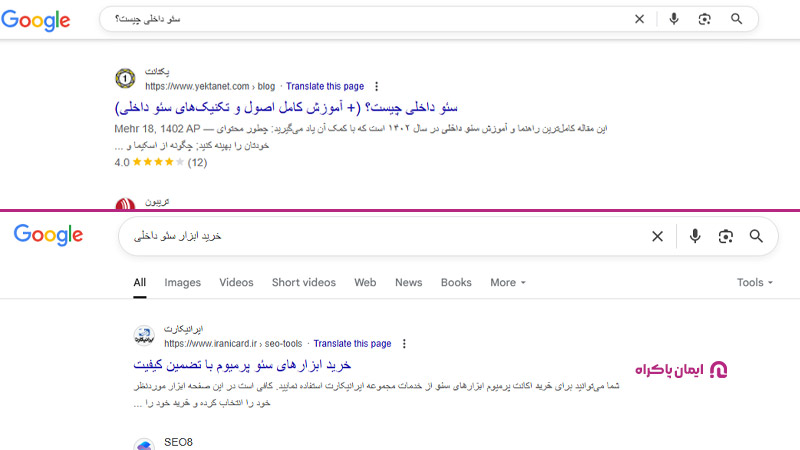Image resolution: width=800 pixels, height=450 pixels.
Task: Switch to the Short videos tab
Action: click(304, 283)
